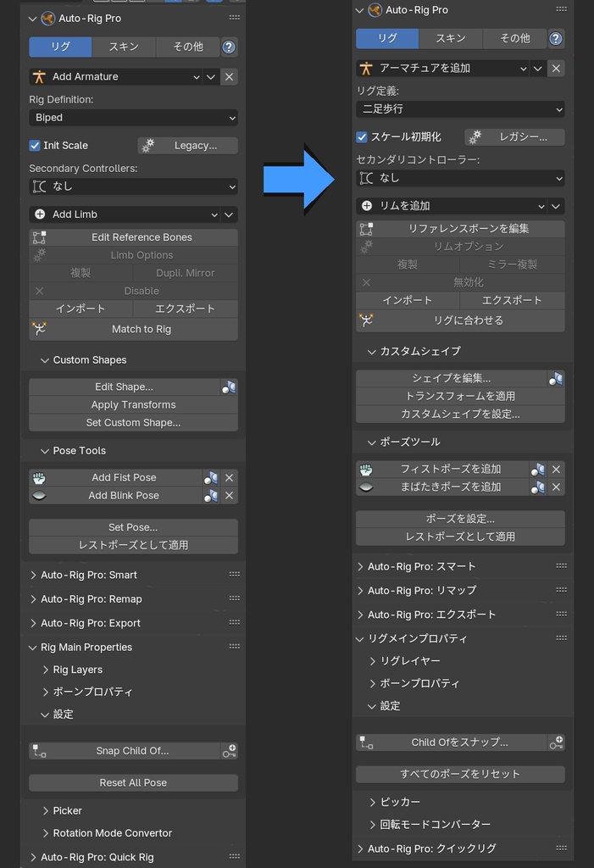594x868 pixels.
Task: Open help icon in Japanese panel
Action: 555,39
